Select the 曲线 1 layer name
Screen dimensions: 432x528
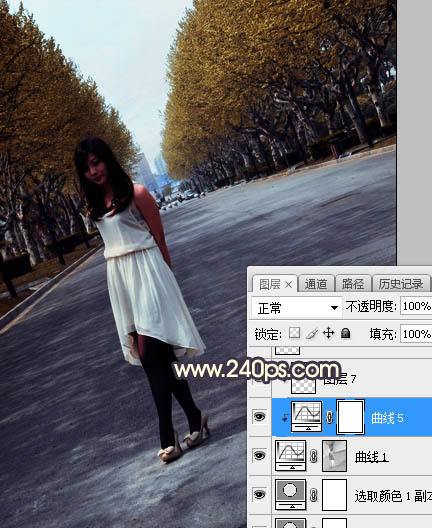coord(372,457)
